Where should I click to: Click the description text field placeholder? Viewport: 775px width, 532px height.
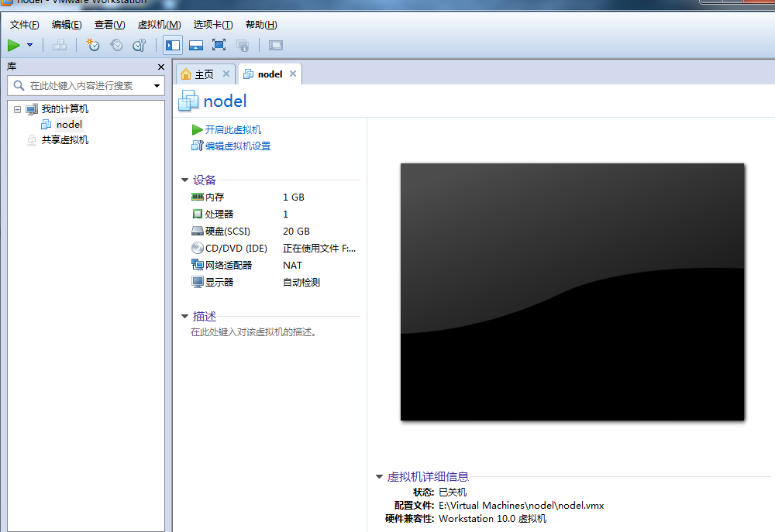[x=253, y=332]
